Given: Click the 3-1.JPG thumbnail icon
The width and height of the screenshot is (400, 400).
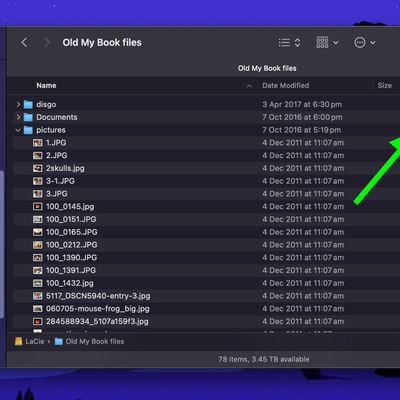Looking at the screenshot, I should pos(38,181).
